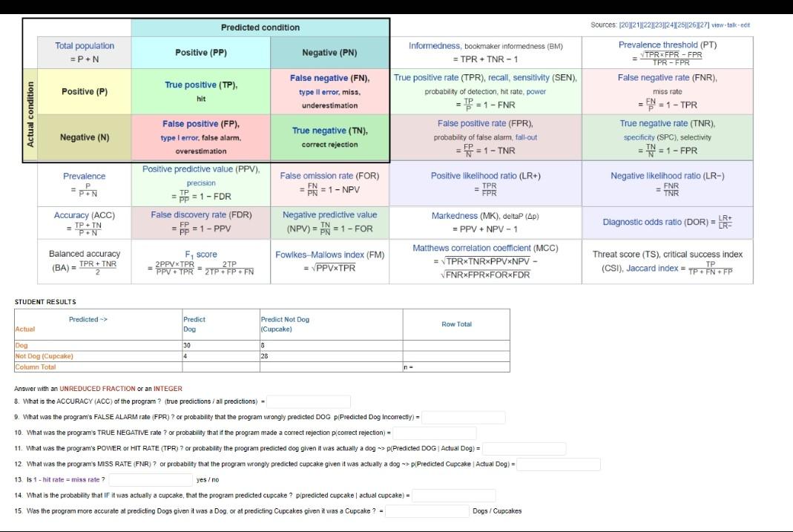Click the True positive rate link
This screenshot has height=532, width=793.
pos(426,77)
